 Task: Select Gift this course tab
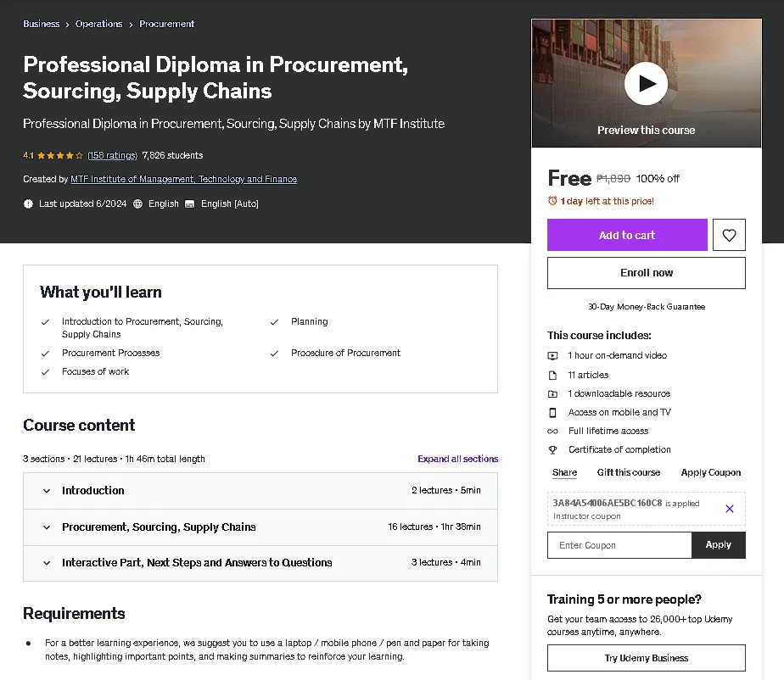(629, 472)
